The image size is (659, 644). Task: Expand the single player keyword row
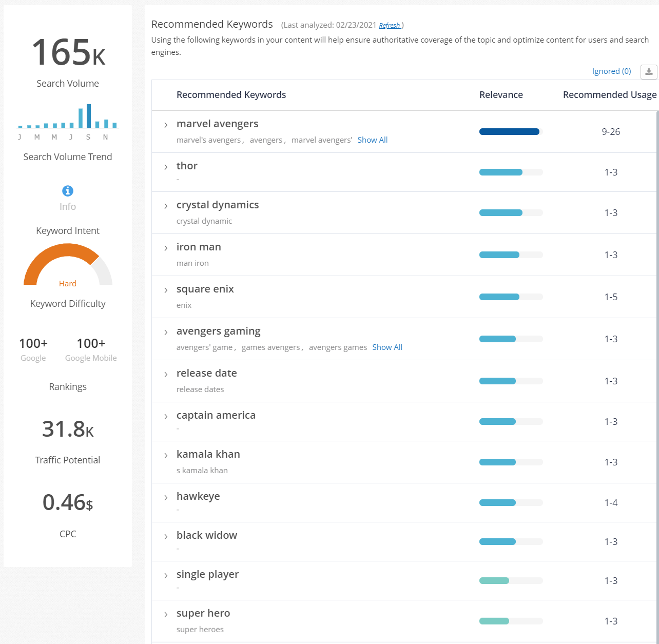166,576
